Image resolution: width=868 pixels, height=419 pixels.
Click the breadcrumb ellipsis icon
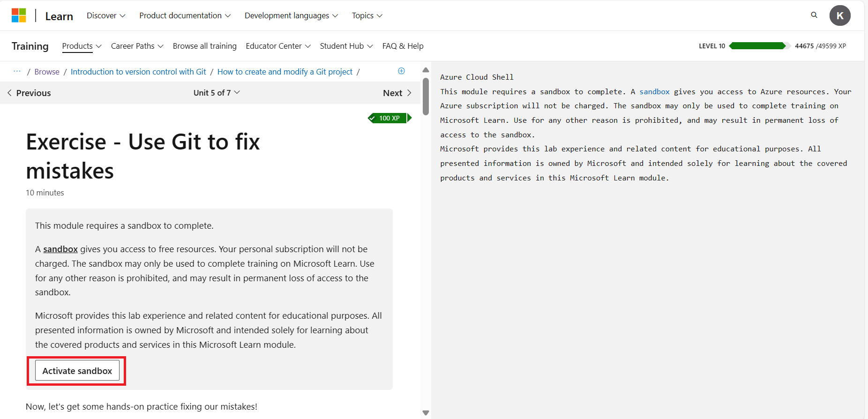click(x=17, y=71)
